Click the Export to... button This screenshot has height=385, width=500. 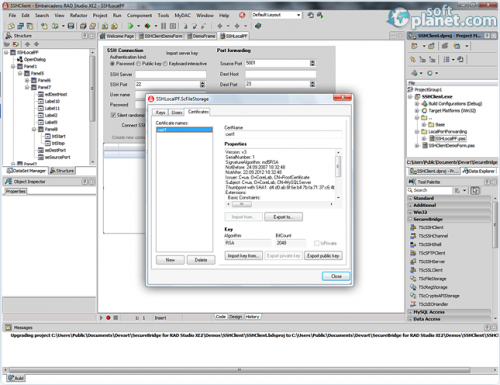283,217
